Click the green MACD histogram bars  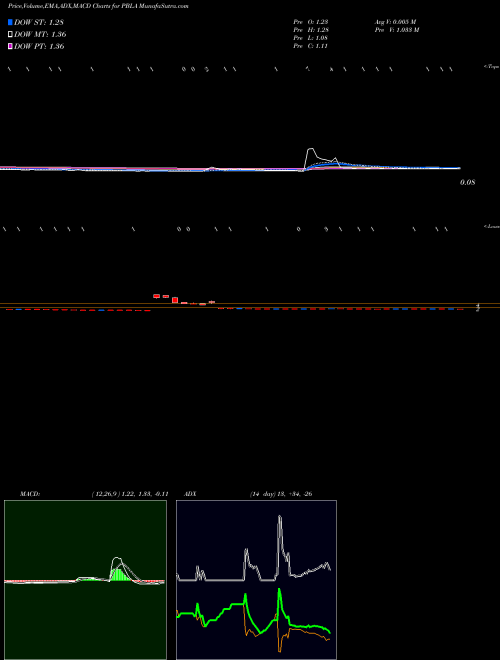click(x=120, y=575)
